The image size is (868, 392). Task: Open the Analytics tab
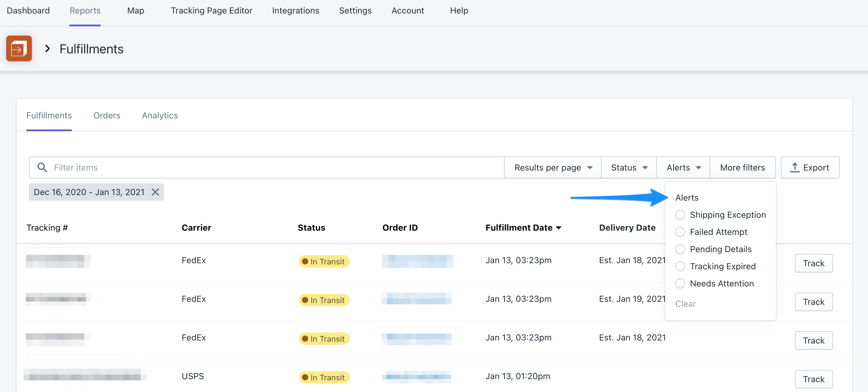[160, 116]
